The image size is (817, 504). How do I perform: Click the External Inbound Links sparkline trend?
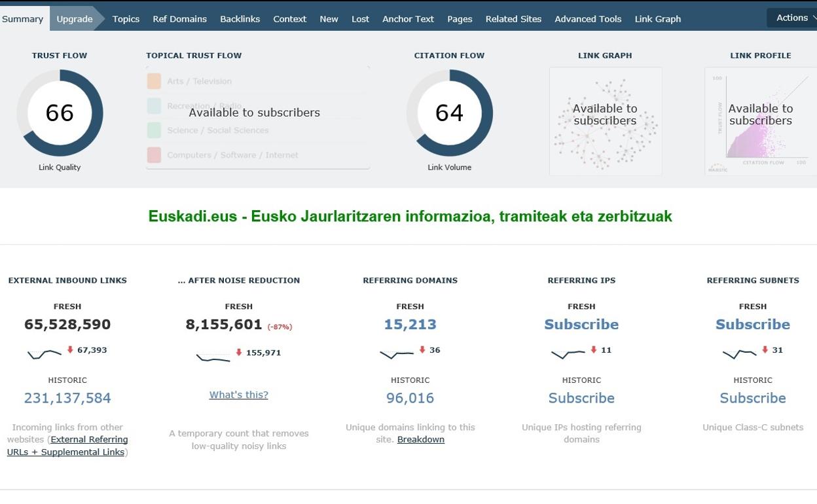tap(44, 353)
